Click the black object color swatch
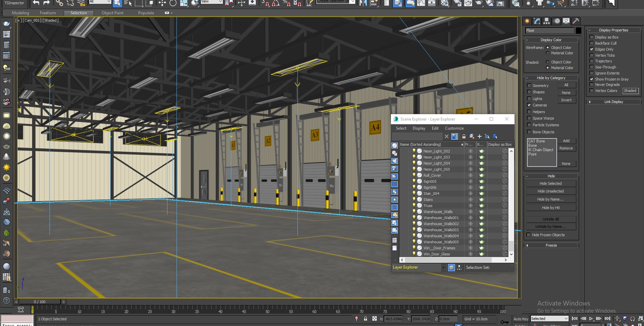 pyautogui.click(x=579, y=31)
